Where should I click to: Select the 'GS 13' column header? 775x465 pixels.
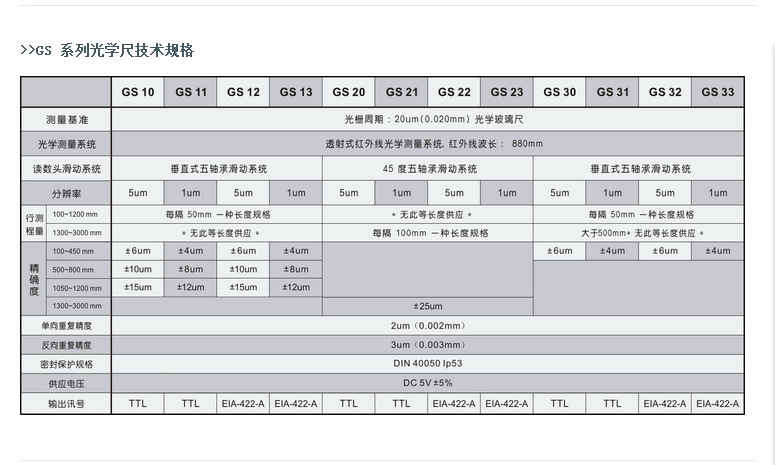296,92
